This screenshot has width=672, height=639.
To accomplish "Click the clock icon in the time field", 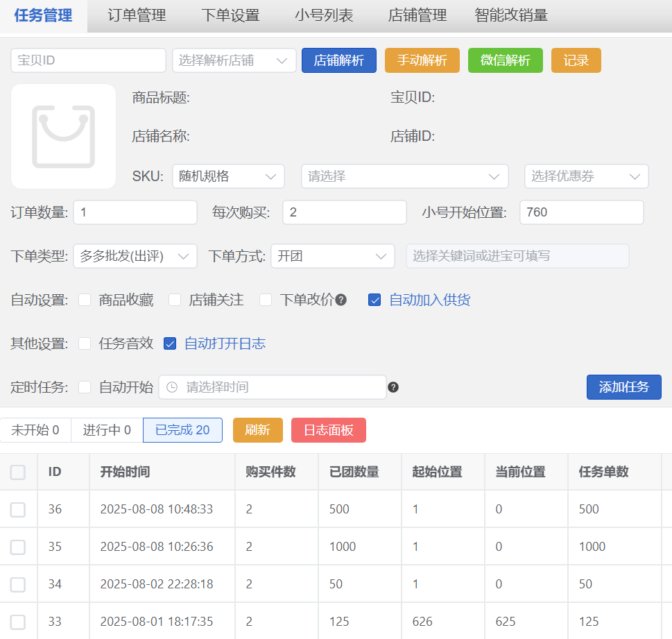I will [x=172, y=387].
